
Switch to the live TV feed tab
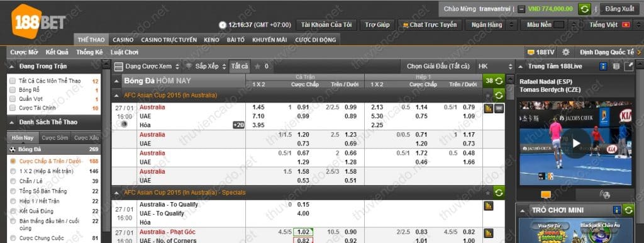point(545,195)
